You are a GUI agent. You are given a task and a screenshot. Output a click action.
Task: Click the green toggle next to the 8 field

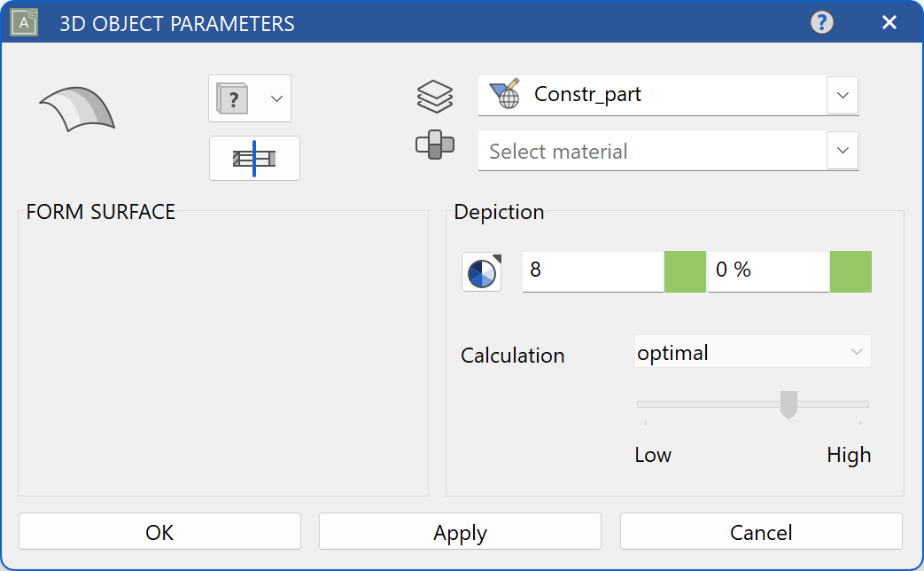(x=684, y=271)
